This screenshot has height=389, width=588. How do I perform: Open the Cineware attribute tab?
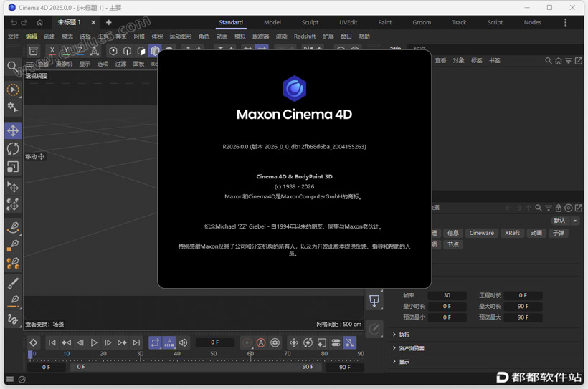481,233
